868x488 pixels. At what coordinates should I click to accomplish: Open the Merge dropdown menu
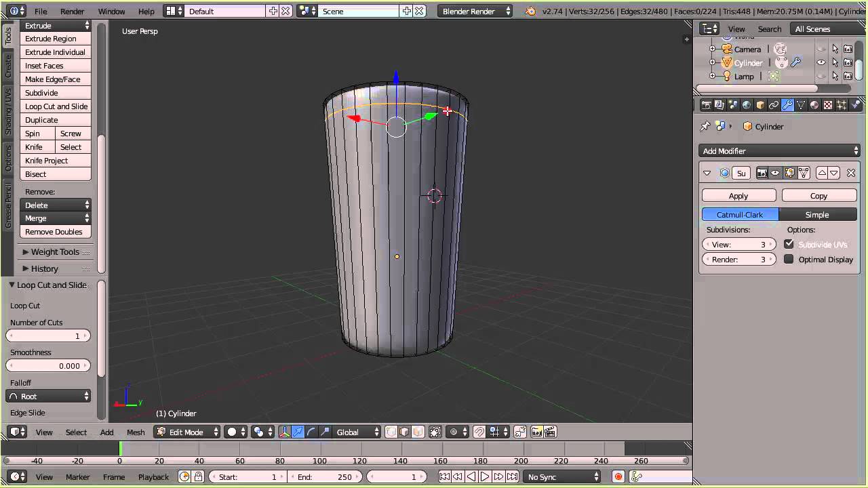[56, 218]
